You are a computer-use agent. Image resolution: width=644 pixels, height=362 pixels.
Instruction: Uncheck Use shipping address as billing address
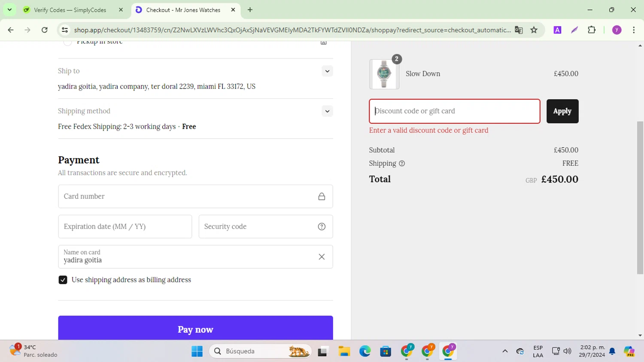pos(63,280)
